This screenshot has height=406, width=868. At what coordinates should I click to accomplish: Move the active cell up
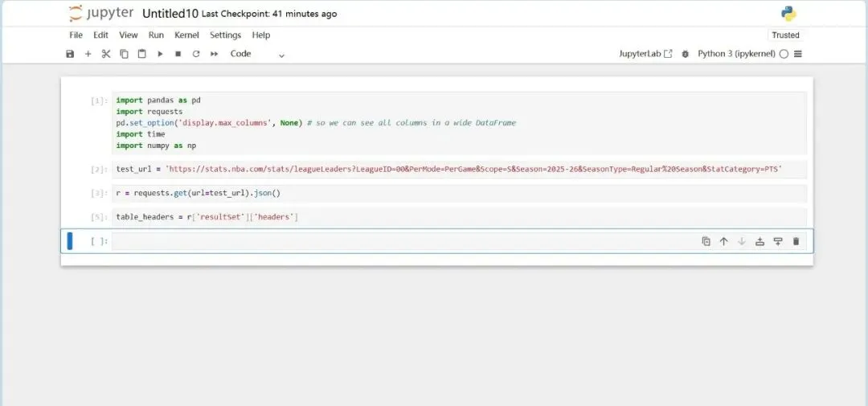pyautogui.click(x=723, y=241)
